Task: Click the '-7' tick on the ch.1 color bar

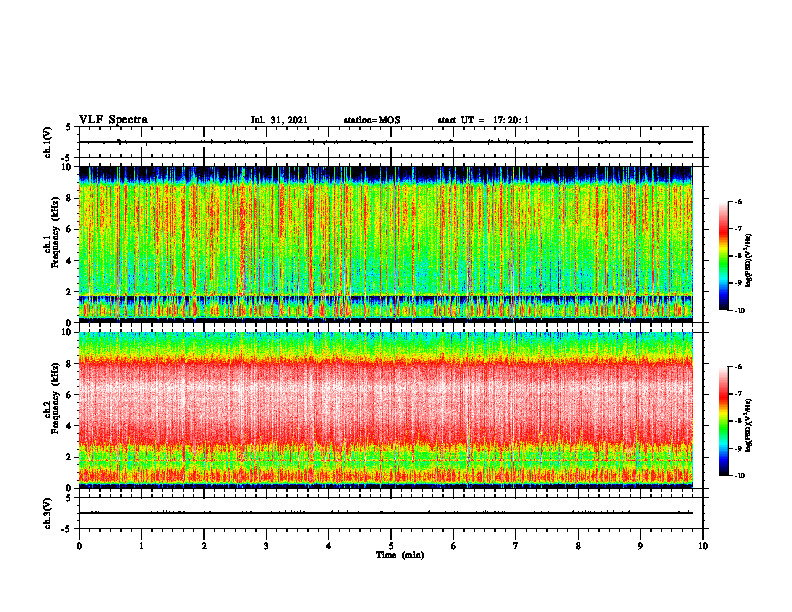Action: click(739, 229)
